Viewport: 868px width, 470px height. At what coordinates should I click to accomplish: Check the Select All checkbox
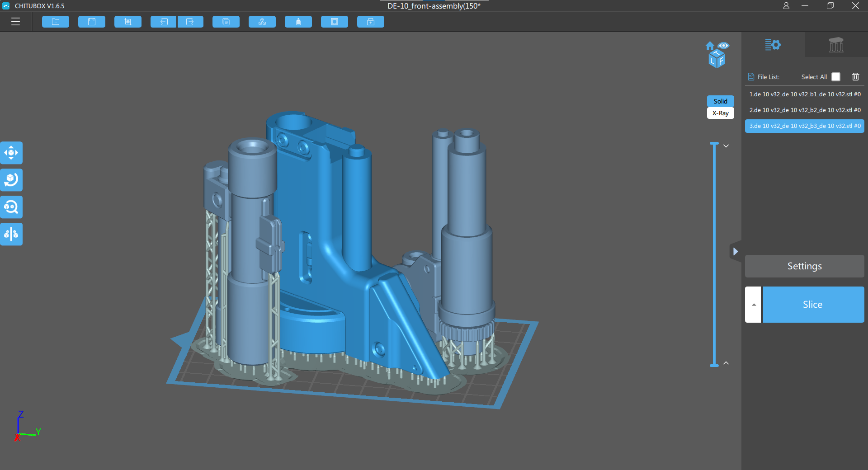pos(836,77)
